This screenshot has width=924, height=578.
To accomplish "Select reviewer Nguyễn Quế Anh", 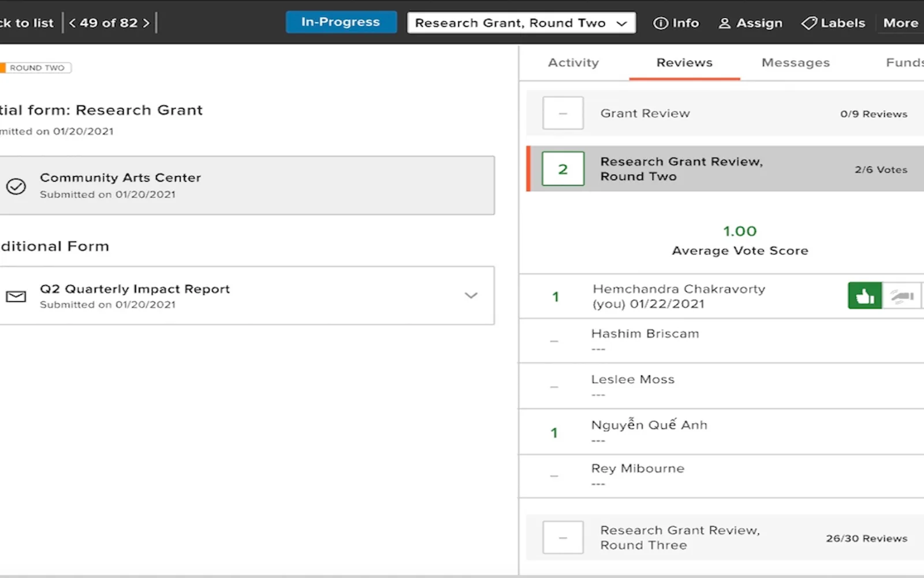I will tap(721, 432).
